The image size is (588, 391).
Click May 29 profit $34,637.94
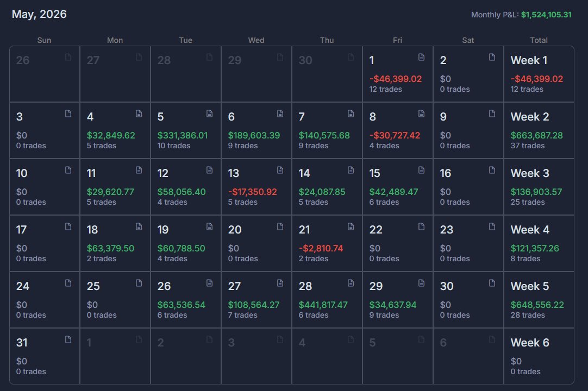point(392,305)
